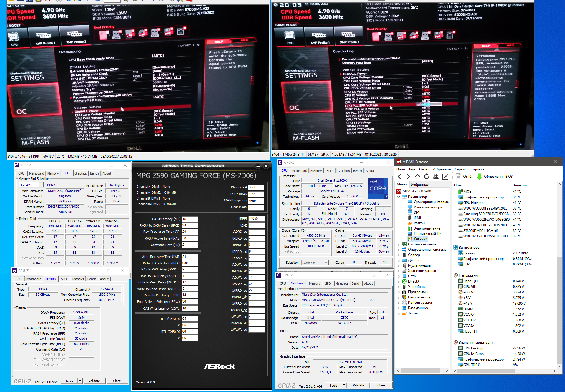The image size is (565, 392).
Task: Click the Отчёт report page icon
Action: click(458, 177)
